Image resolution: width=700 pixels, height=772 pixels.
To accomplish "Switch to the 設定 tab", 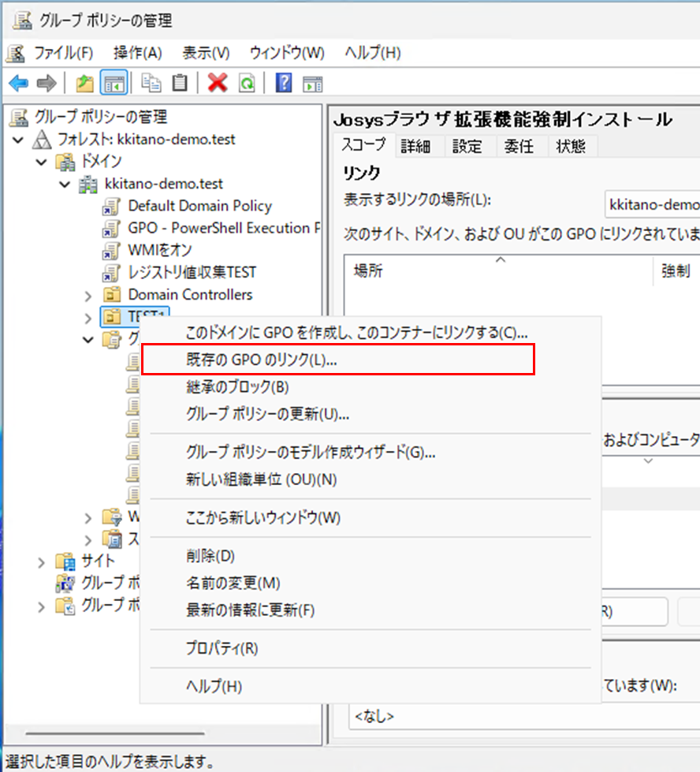I will tap(467, 146).
